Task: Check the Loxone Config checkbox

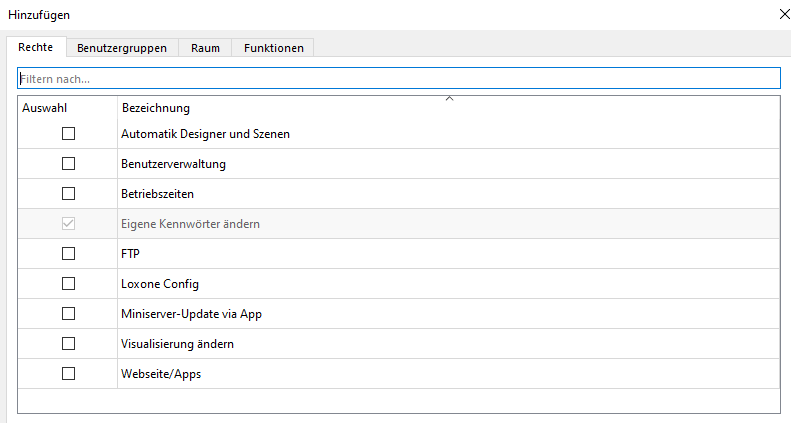Action: [x=69, y=283]
